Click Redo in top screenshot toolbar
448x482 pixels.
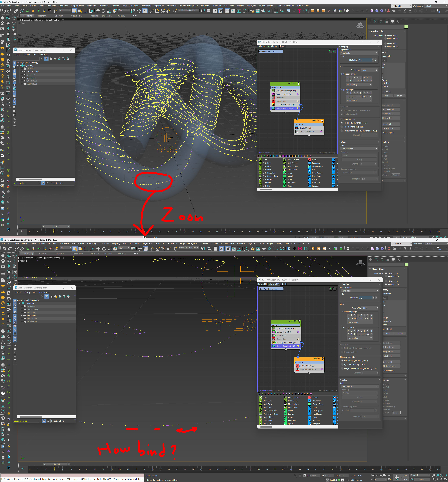point(9,11)
